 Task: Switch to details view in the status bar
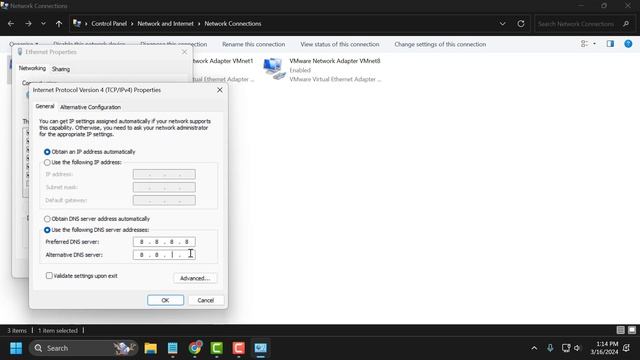(620, 330)
